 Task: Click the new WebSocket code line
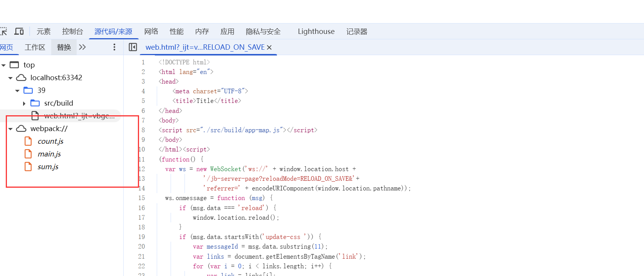point(261,169)
